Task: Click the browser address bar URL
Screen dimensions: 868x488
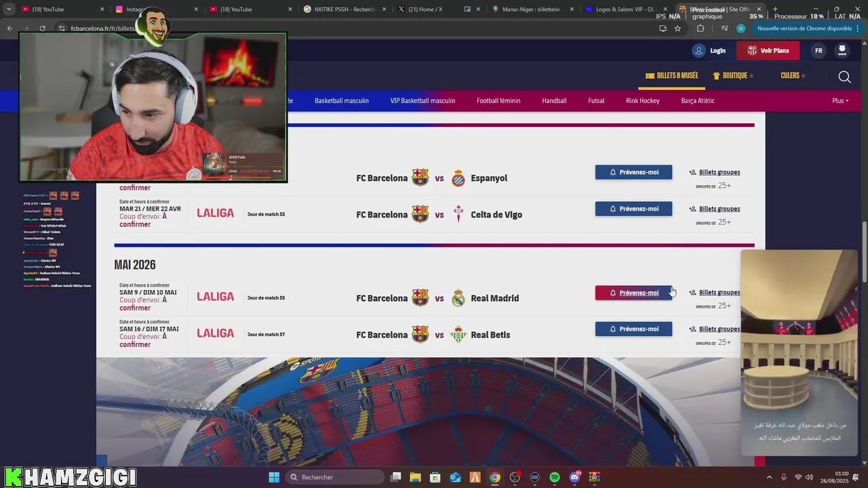Action: coord(103,28)
